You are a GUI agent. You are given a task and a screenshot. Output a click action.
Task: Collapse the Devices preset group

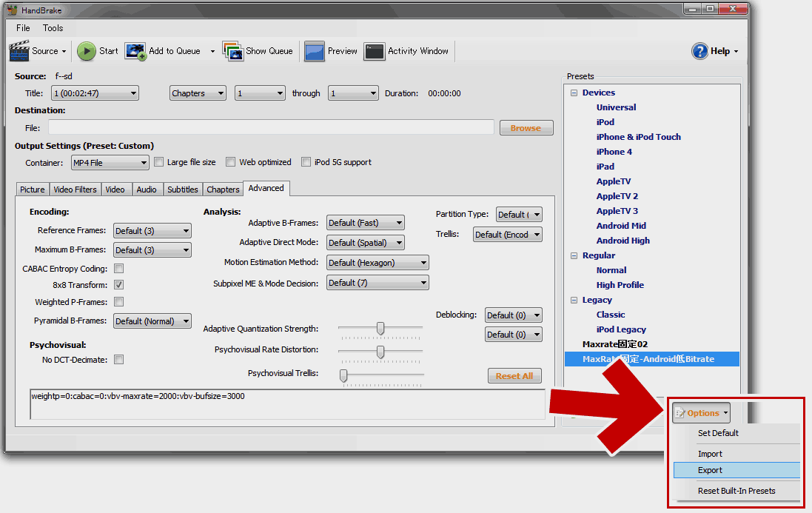coord(574,92)
